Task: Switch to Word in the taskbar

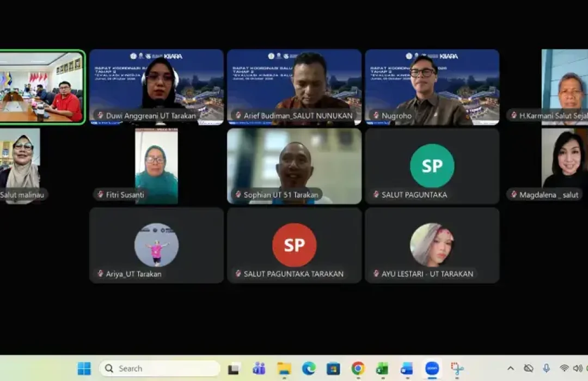Action: pyautogui.click(x=407, y=369)
